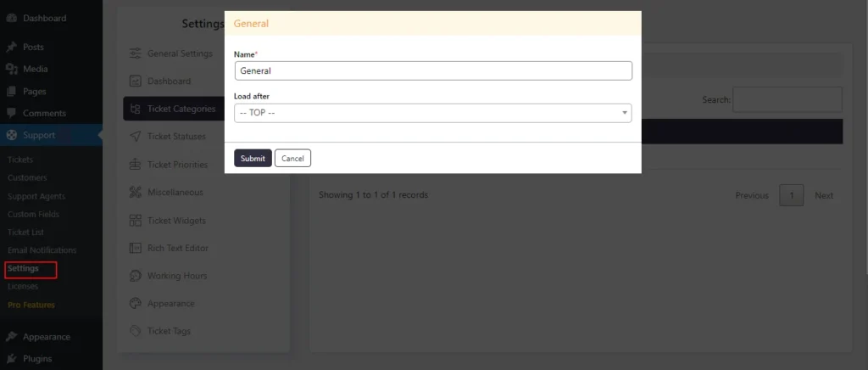Click the Load after dropdown arrow
Viewport: 868px width, 370px height.
tap(625, 113)
